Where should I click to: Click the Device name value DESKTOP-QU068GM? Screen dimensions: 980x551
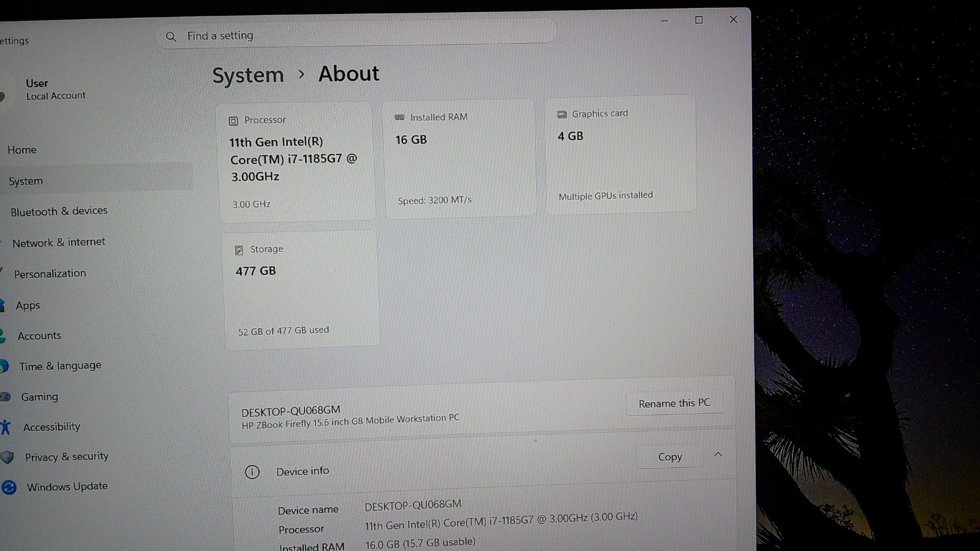click(413, 505)
